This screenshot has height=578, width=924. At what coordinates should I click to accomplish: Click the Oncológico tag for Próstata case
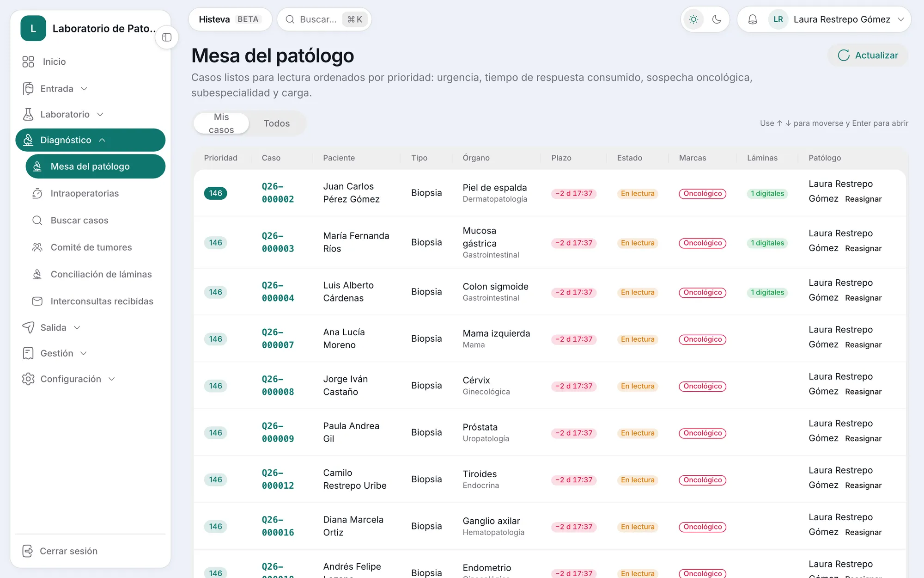702,433
